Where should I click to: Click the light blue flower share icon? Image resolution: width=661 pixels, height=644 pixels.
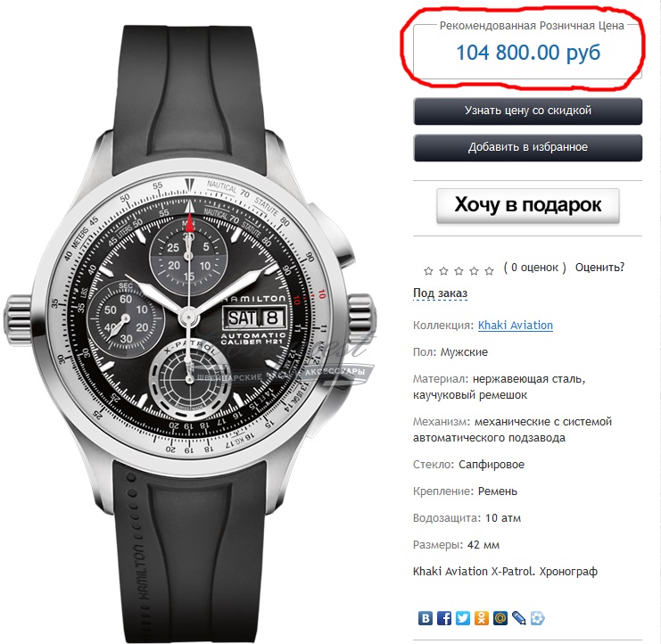coord(538,618)
